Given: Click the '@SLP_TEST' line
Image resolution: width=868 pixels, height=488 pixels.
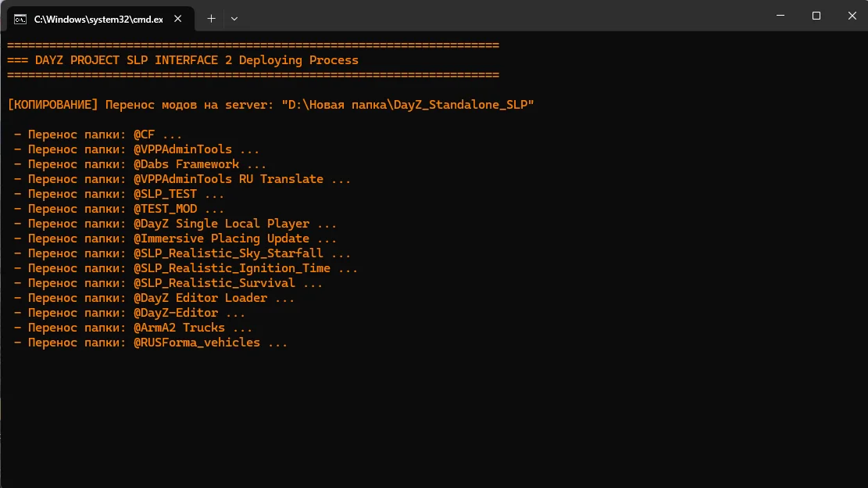Looking at the screenshot, I should pos(119,194).
